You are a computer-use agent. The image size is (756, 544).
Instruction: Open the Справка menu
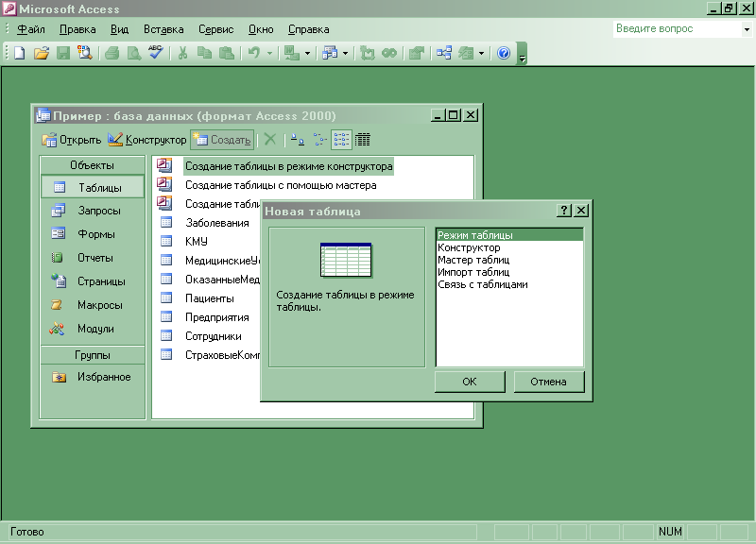tap(309, 29)
